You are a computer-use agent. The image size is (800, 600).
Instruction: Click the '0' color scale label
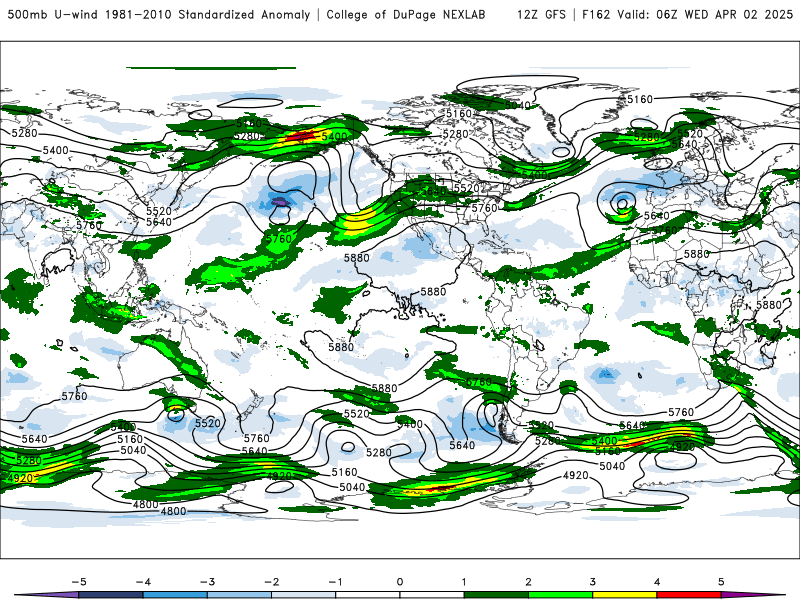(400, 582)
